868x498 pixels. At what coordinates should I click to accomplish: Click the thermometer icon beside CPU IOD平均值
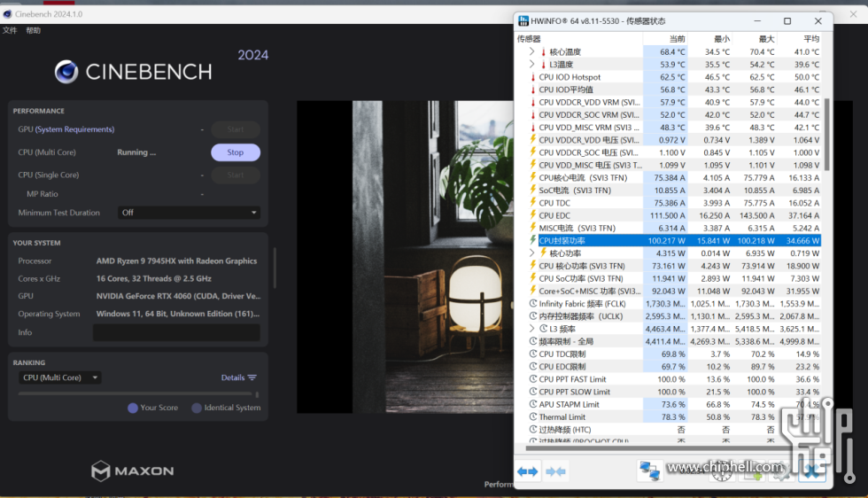533,89
